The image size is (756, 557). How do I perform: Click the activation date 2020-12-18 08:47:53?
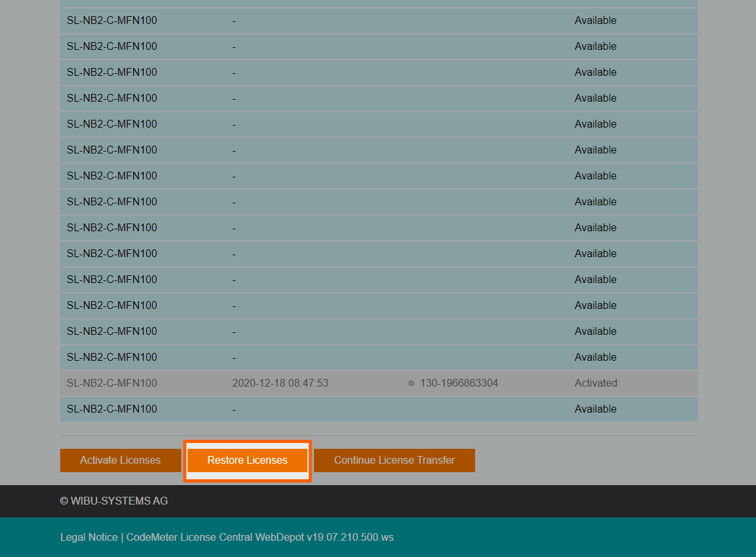click(x=281, y=383)
